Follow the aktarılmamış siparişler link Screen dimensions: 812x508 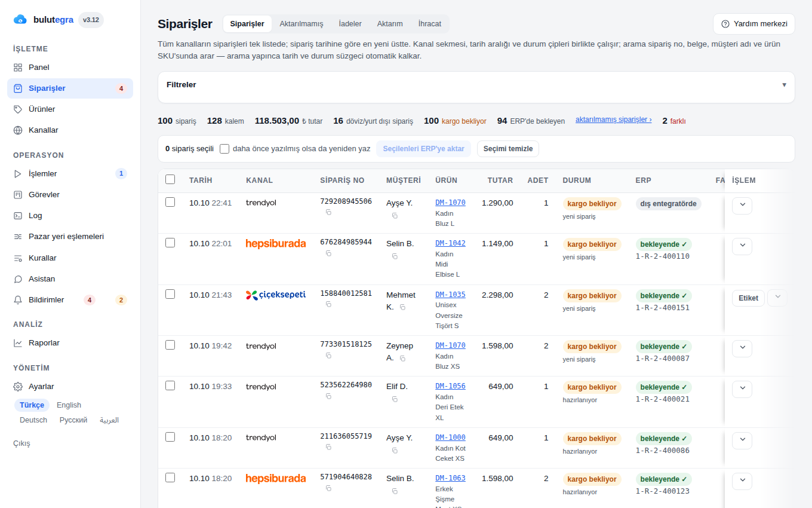click(613, 120)
